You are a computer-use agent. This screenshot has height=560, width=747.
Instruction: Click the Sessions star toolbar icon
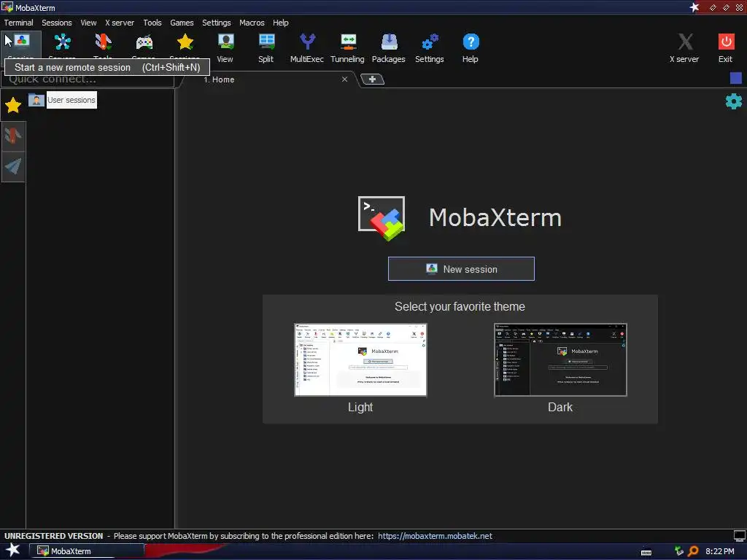pyautogui.click(x=185, y=42)
